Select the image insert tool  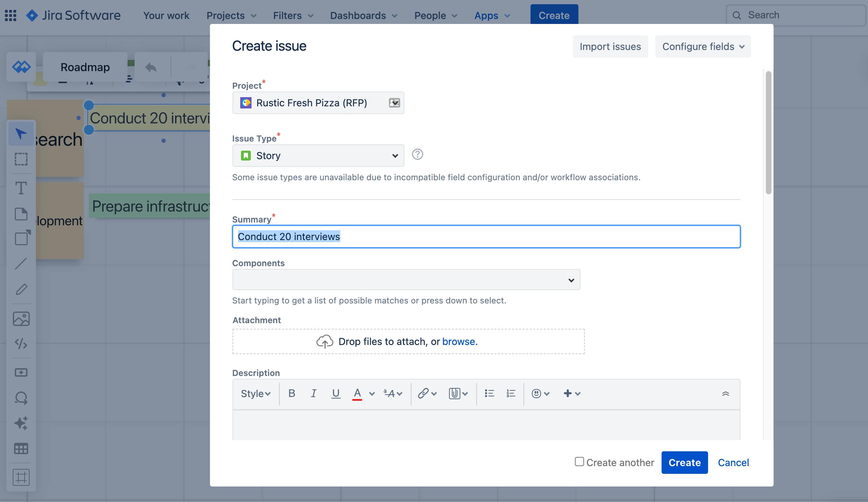(x=21, y=319)
